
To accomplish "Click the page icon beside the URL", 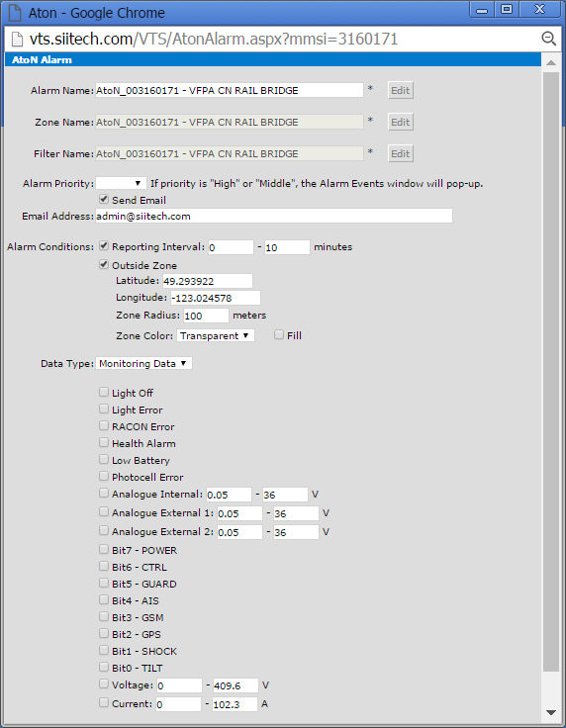I will pyautogui.click(x=17, y=39).
